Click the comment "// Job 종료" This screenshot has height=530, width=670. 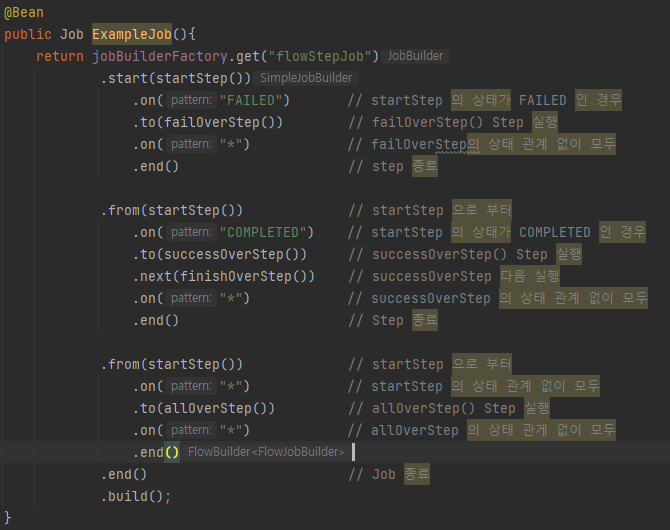pos(389,474)
